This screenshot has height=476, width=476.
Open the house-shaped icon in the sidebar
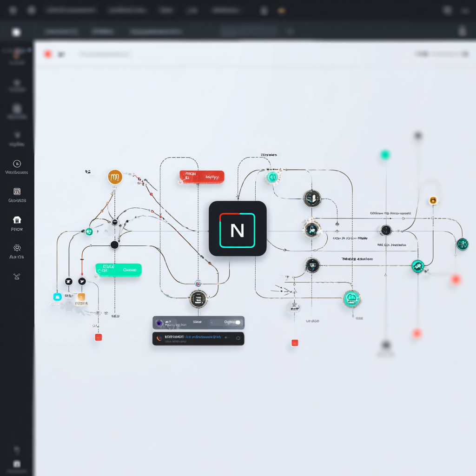(x=17, y=220)
